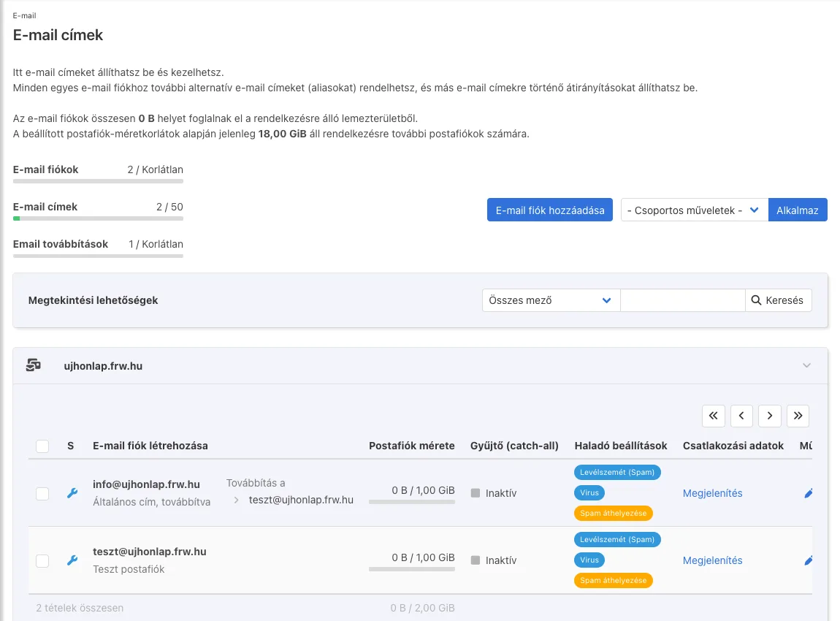
Task: Click the mailbox domain icon beside ujhonlap.frw.hu
Action: pos(33,365)
